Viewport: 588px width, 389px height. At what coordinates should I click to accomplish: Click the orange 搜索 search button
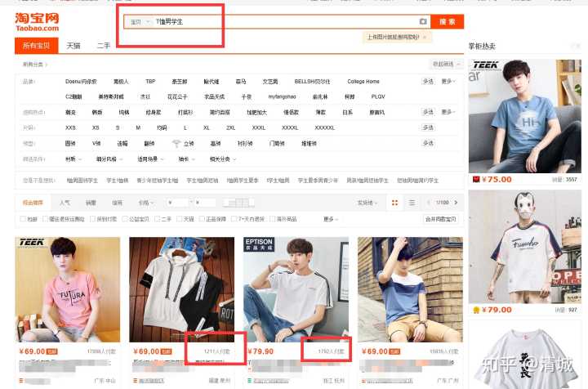(x=447, y=21)
